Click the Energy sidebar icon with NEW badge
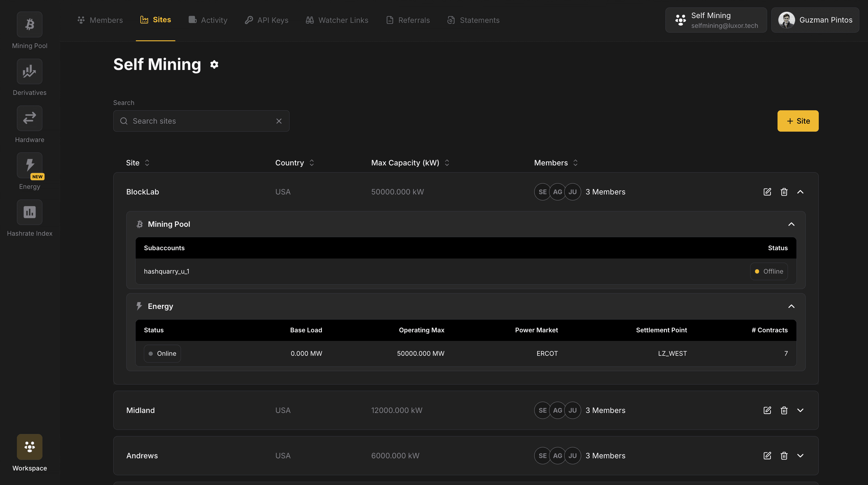This screenshot has height=485, width=868. click(29, 165)
